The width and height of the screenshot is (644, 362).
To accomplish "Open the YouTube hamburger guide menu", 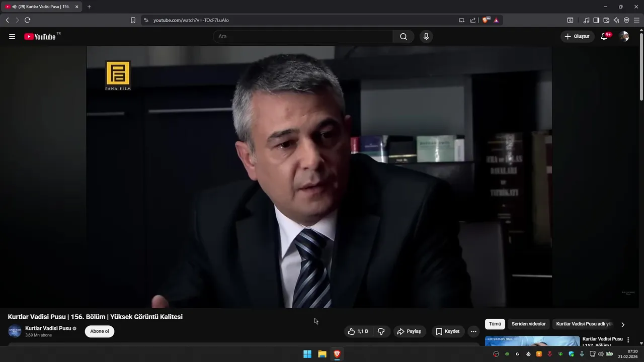I will (12, 37).
